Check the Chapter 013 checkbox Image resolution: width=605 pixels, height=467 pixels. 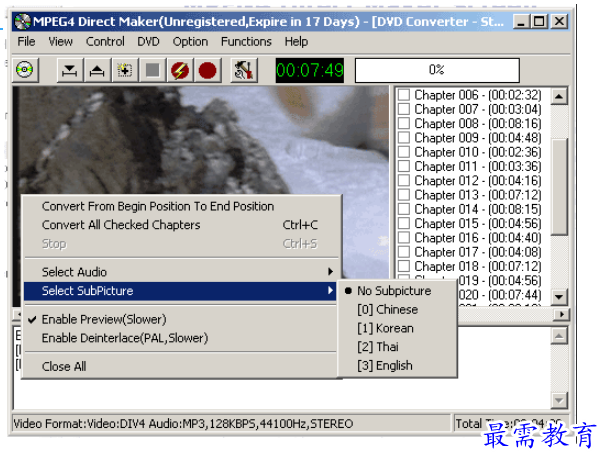404,195
